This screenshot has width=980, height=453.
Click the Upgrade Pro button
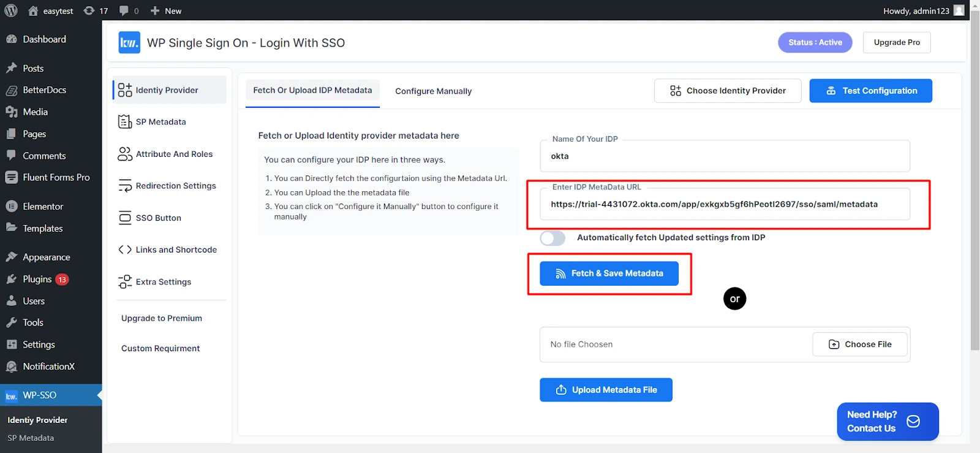click(x=897, y=42)
